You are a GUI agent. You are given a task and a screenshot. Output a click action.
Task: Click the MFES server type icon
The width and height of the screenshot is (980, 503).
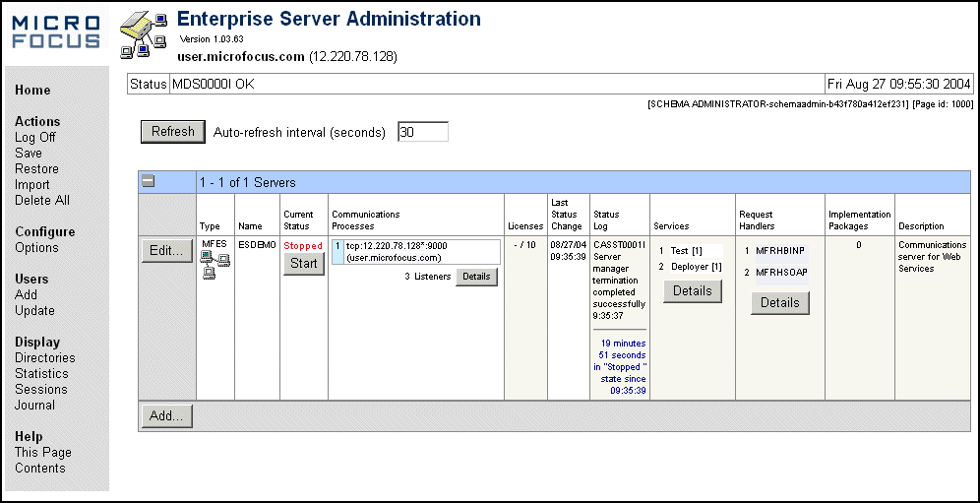pos(215,266)
